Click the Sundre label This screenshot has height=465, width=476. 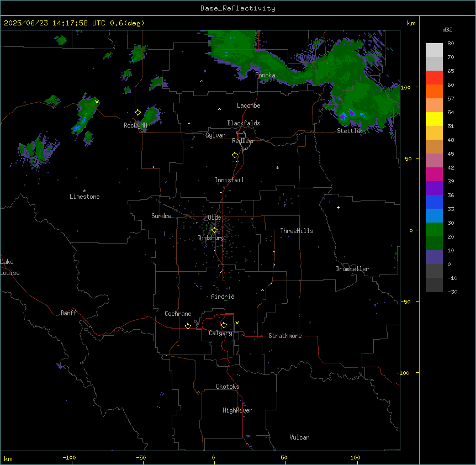click(161, 216)
